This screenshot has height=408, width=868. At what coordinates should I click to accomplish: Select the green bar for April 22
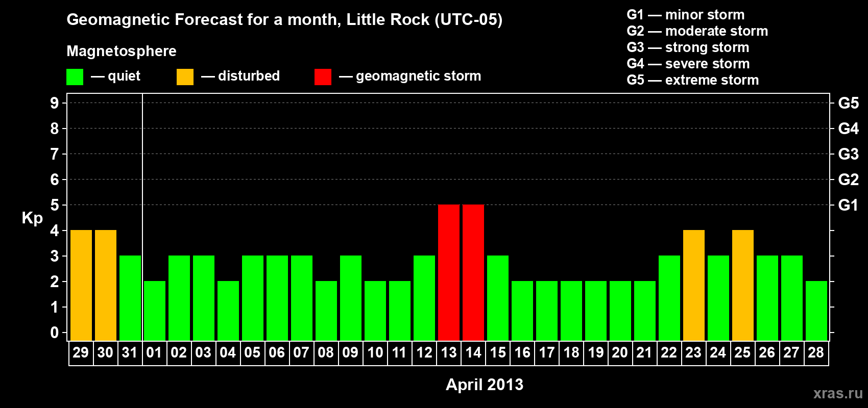pos(669,298)
